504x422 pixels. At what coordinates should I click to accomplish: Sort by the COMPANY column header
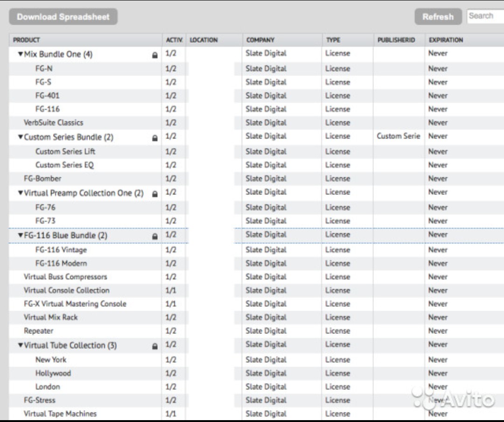click(282, 40)
